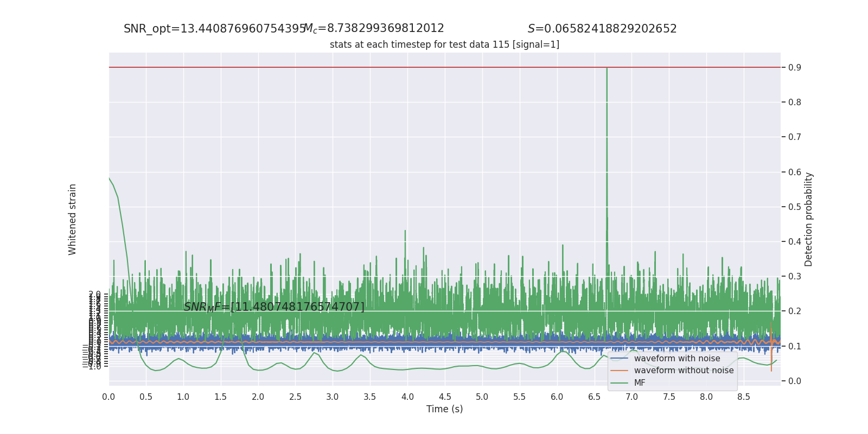
Task: Click the 6.5 tick on time axis
Action: pos(595,397)
